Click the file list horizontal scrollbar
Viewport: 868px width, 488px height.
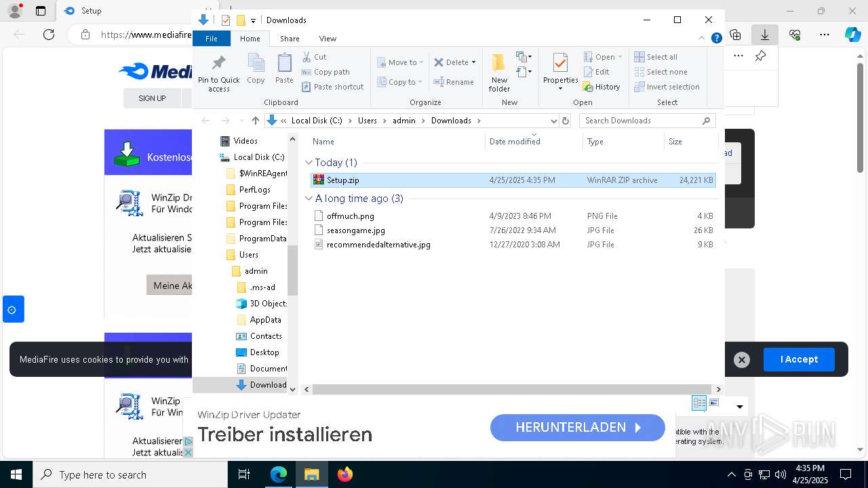point(513,389)
